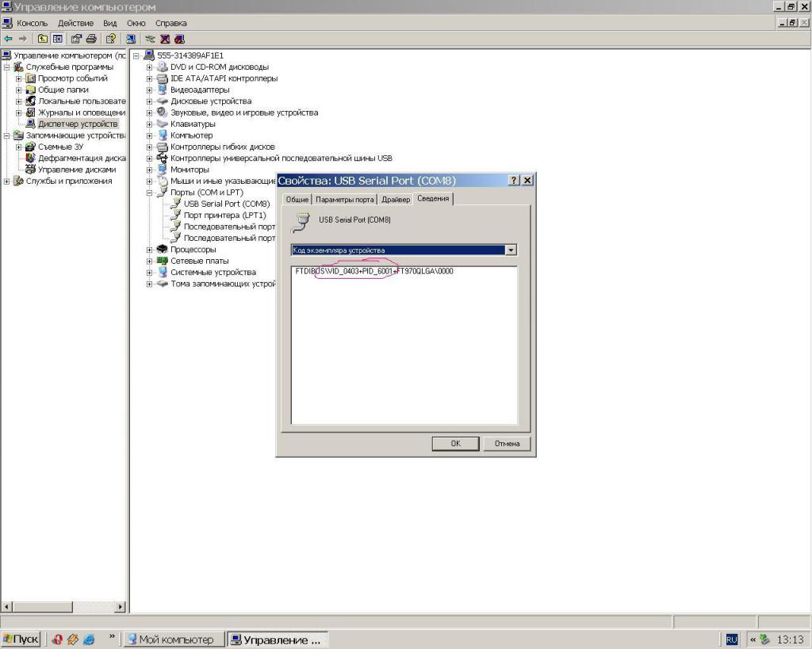Collapse the Порты (COM и LPT) node
The height and width of the screenshot is (649, 812).
tap(150, 193)
